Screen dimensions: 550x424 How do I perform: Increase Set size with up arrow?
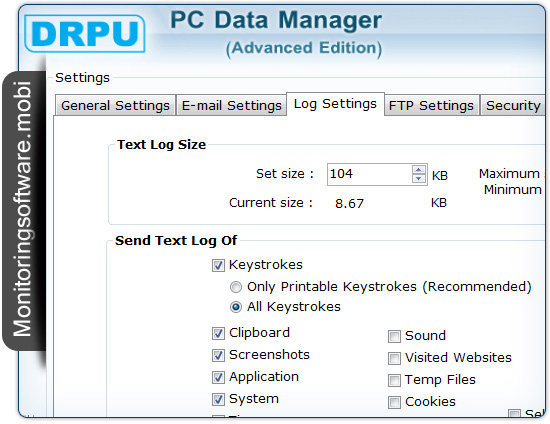[418, 170]
